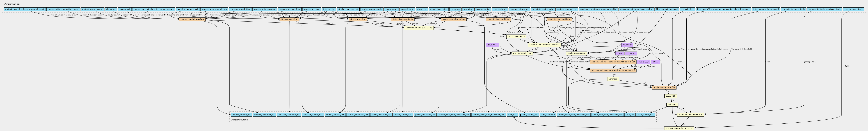Select the Varscan Workflow step

[289, 19]
